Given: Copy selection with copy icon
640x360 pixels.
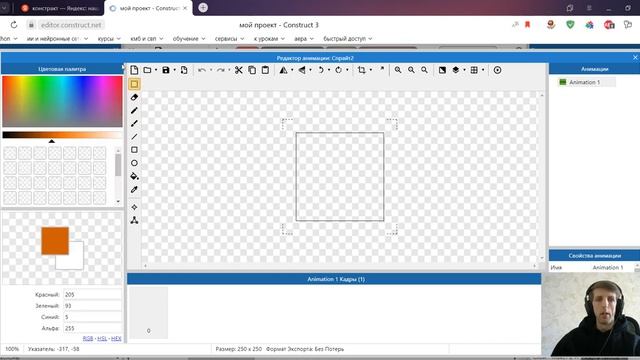Looking at the screenshot, I should tap(252, 70).
